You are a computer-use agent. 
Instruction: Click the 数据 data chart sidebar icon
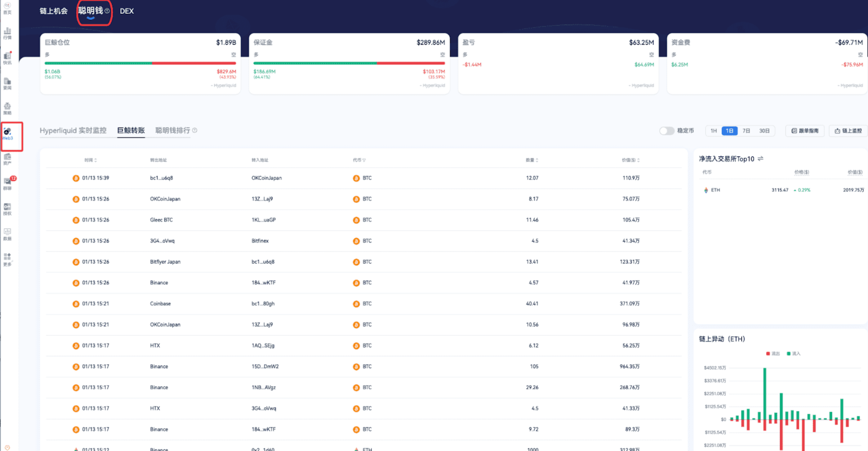tap(8, 234)
